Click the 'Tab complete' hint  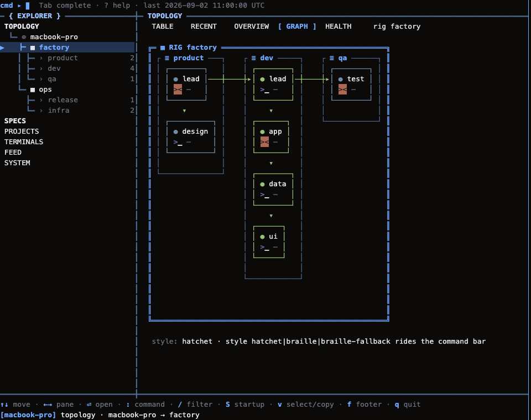(x=65, y=6)
